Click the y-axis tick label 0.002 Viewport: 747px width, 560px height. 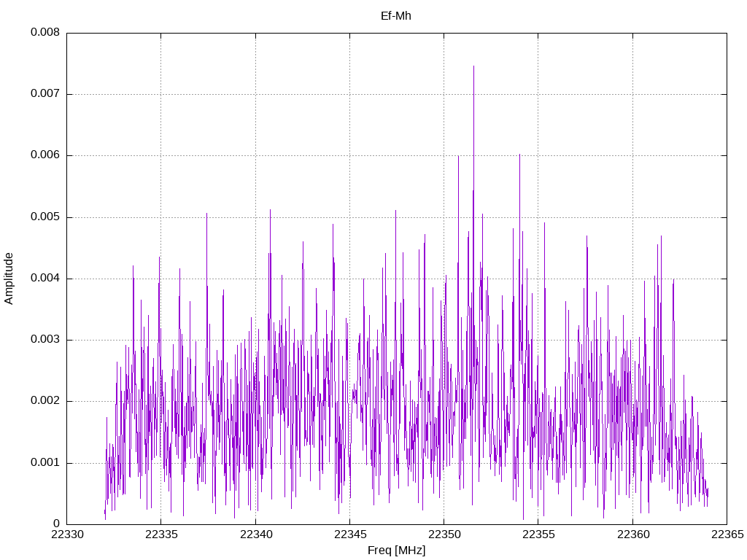[x=45, y=401]
